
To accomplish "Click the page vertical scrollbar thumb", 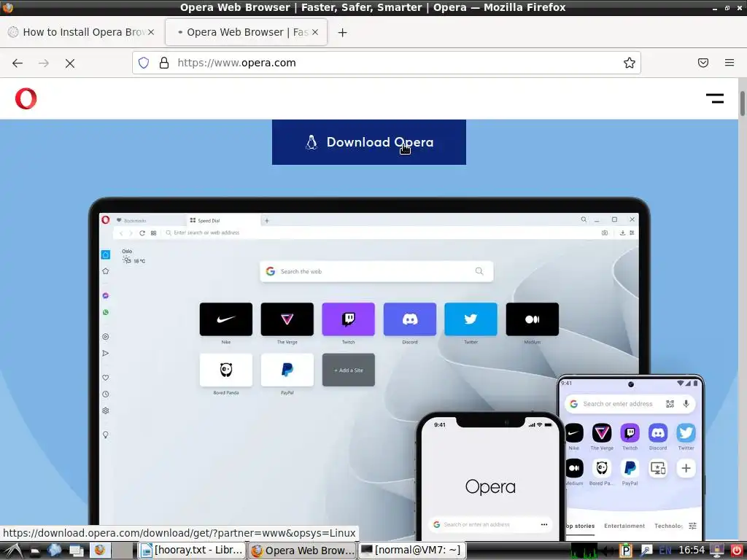I will [x=742, y=103].
